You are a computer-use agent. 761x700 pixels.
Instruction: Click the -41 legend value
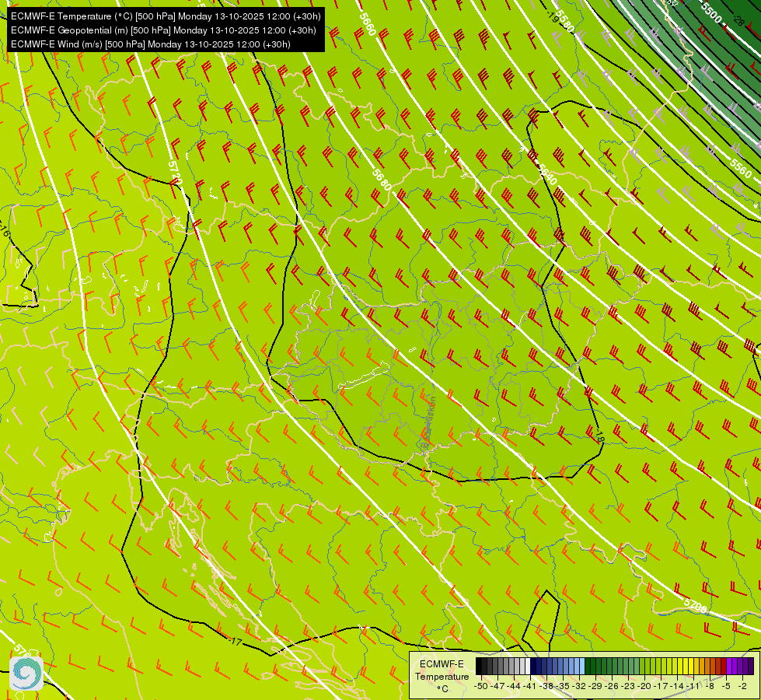pyautogui.click(x=530, y=686)
